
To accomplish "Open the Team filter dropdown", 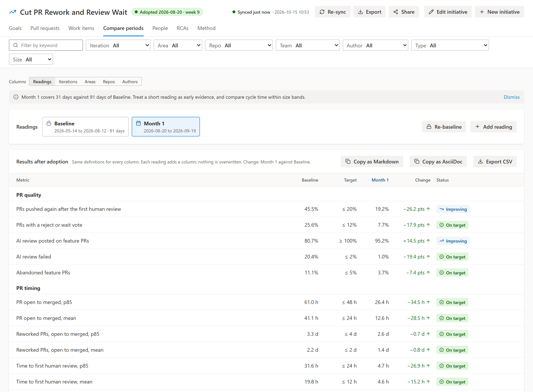I will click(x=308, y=45).
